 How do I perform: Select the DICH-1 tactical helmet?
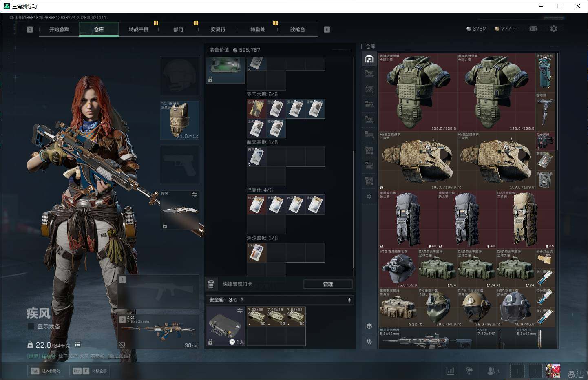[x=477, y=307]
